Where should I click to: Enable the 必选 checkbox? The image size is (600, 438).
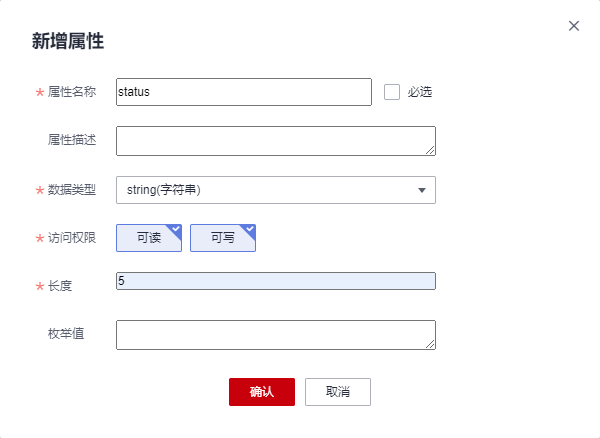(392, 92)
